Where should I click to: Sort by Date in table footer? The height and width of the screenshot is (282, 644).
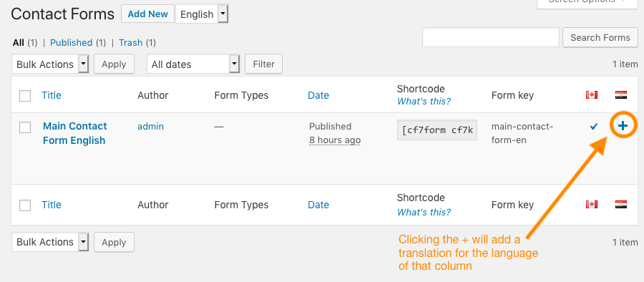click(318, 205)
